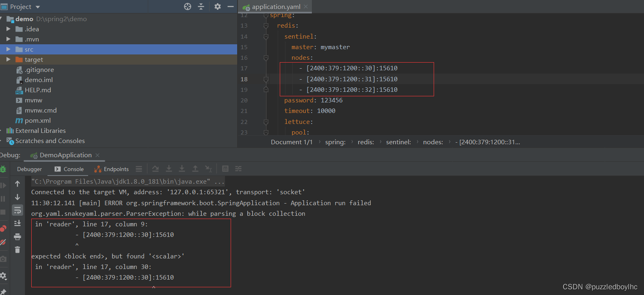Expand the demo project root folder

pos(1,19)
